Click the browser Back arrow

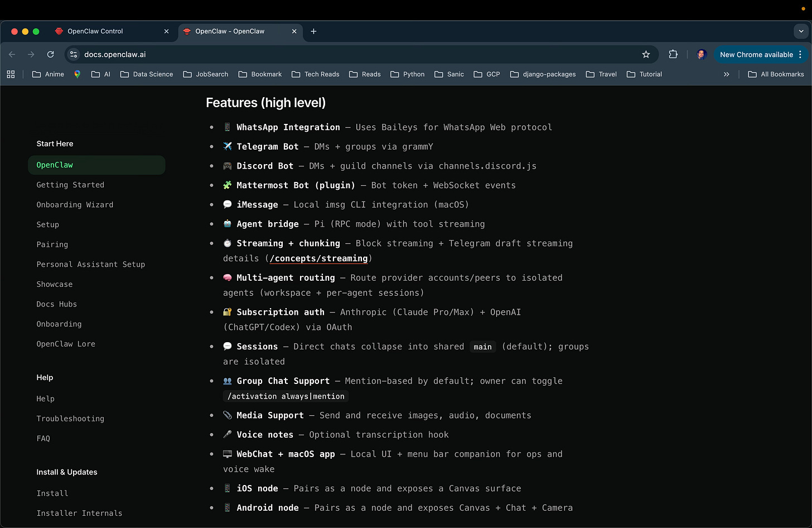click(x=12, y=54)
